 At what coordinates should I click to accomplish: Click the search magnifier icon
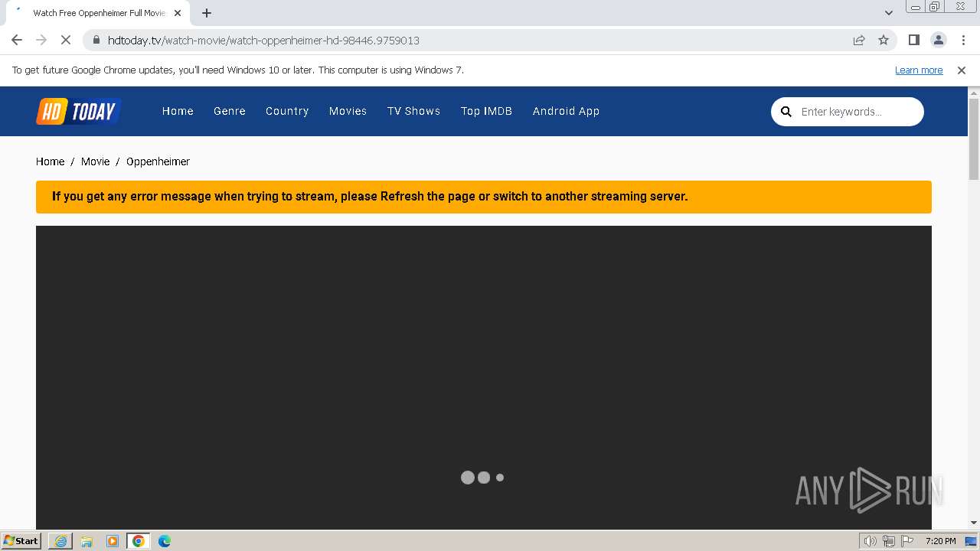[786, 112]
